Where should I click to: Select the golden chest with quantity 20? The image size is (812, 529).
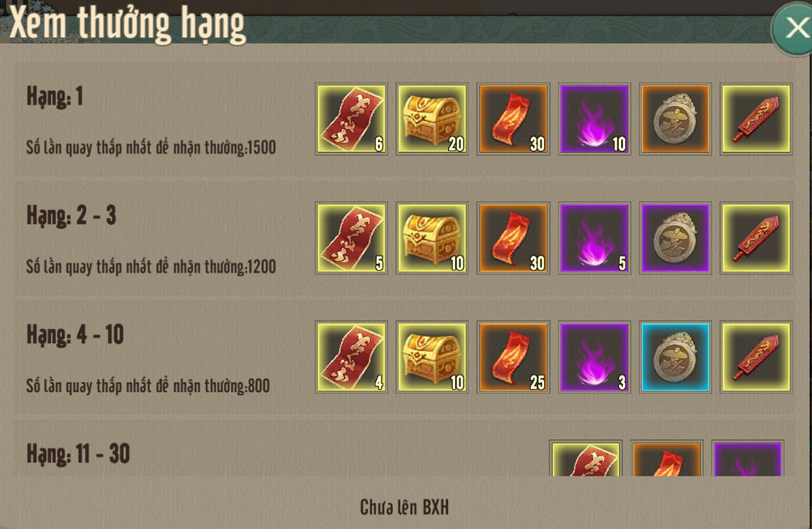tap(432, 119)
